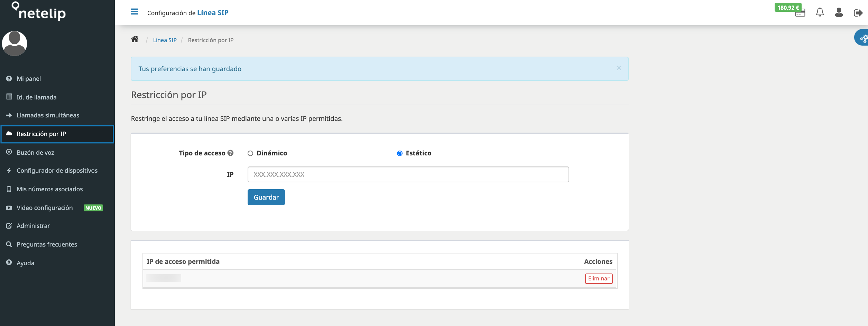868x326 pixels.
Task: Select the Dinámico access type
Action: click(250, 153)
